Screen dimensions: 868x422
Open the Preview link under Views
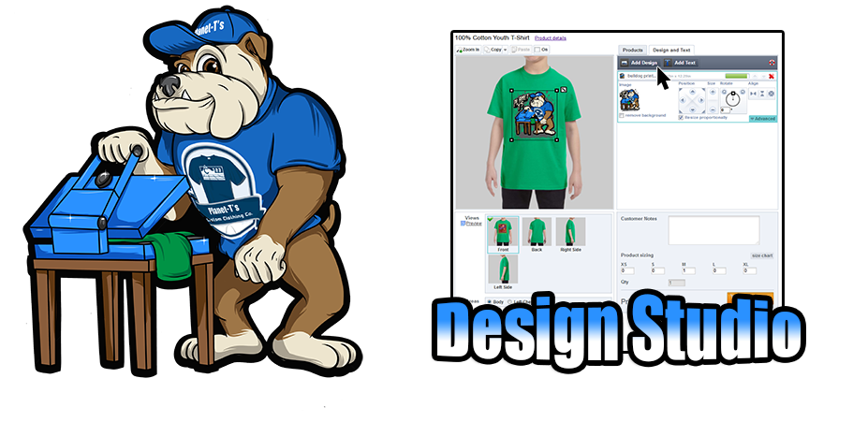click(474, 224)
